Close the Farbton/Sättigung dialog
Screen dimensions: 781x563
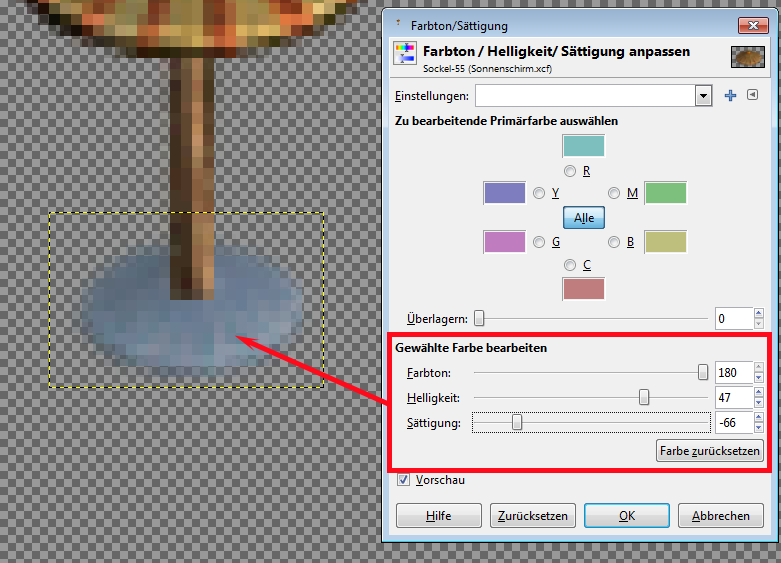[753, 25]
